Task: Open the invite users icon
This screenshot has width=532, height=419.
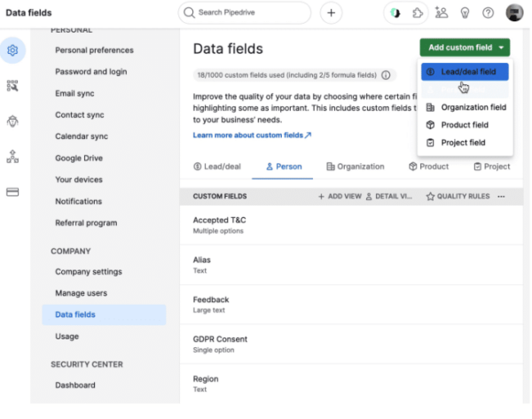Action: tap(442, 13)
